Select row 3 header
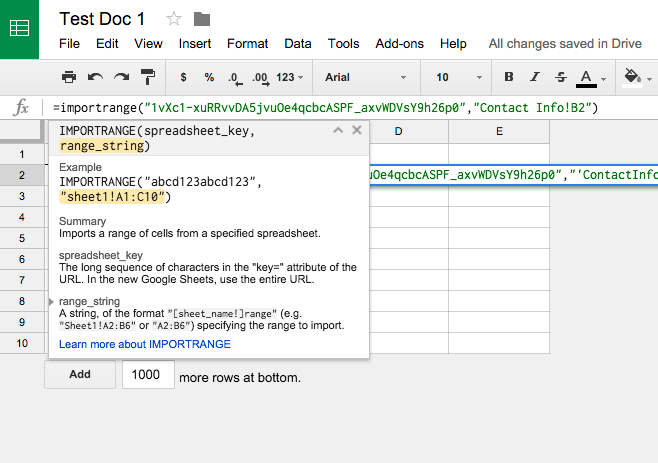The height and width of the screenshot is (463, 658). 22,196
